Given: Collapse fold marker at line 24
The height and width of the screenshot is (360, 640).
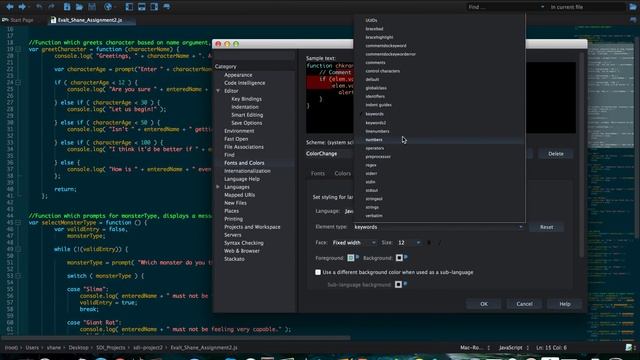Looking at the screenshot, I should coord(18,82).
